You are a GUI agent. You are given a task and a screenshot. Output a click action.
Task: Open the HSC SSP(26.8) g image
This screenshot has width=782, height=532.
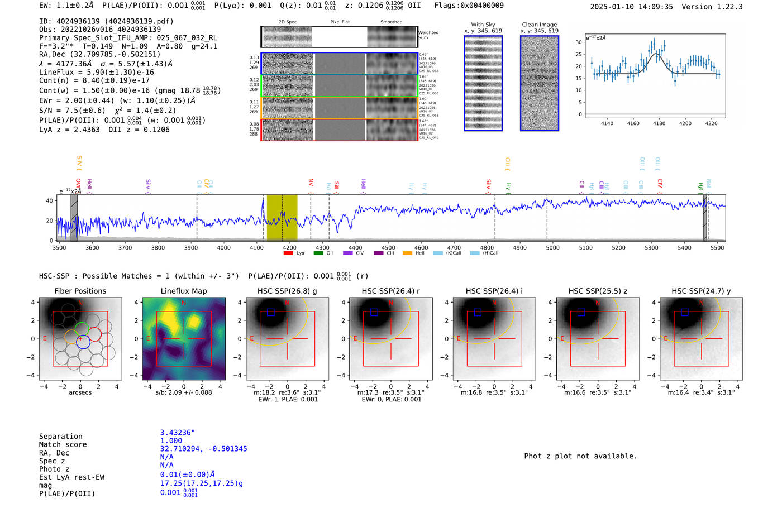(287, 339)
